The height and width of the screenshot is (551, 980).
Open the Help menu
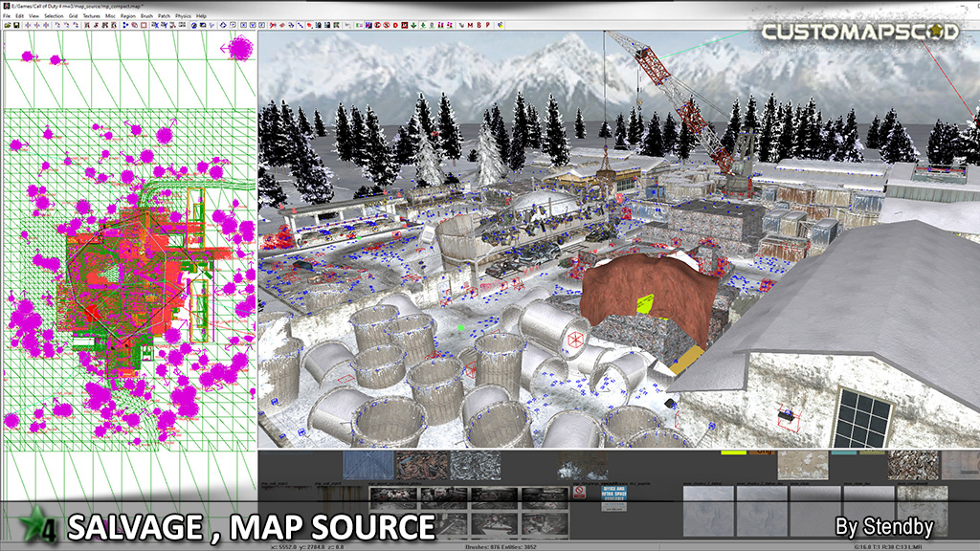(201, 15)
